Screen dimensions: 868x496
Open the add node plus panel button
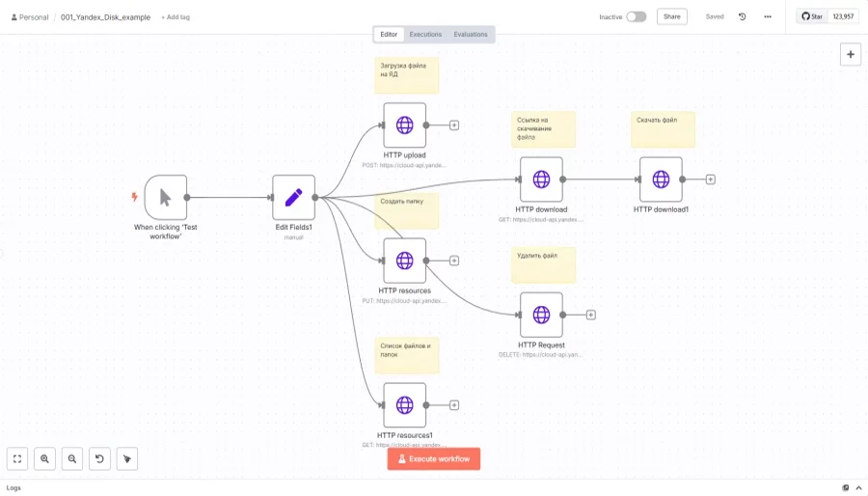pyautogui.click(x=850, y=55)
